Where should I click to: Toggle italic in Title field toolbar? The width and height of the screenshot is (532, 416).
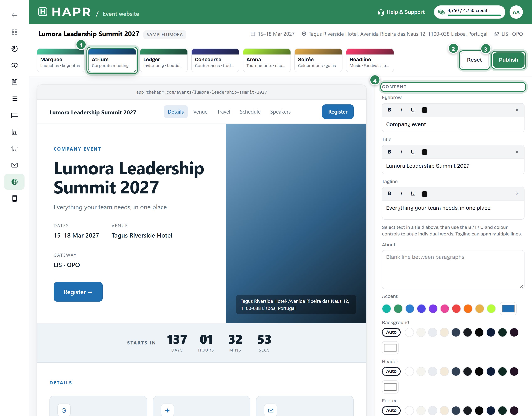pyautogui.click(x=401, y=152)
